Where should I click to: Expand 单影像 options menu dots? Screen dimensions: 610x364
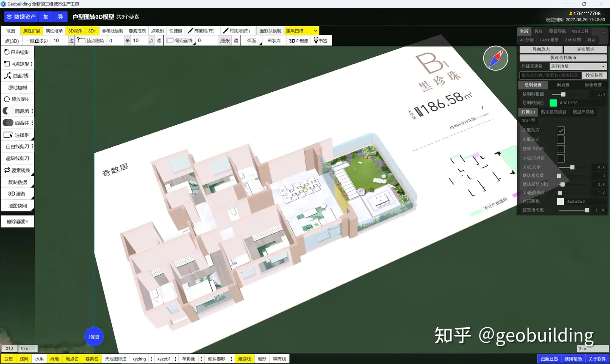pos(201,359)
